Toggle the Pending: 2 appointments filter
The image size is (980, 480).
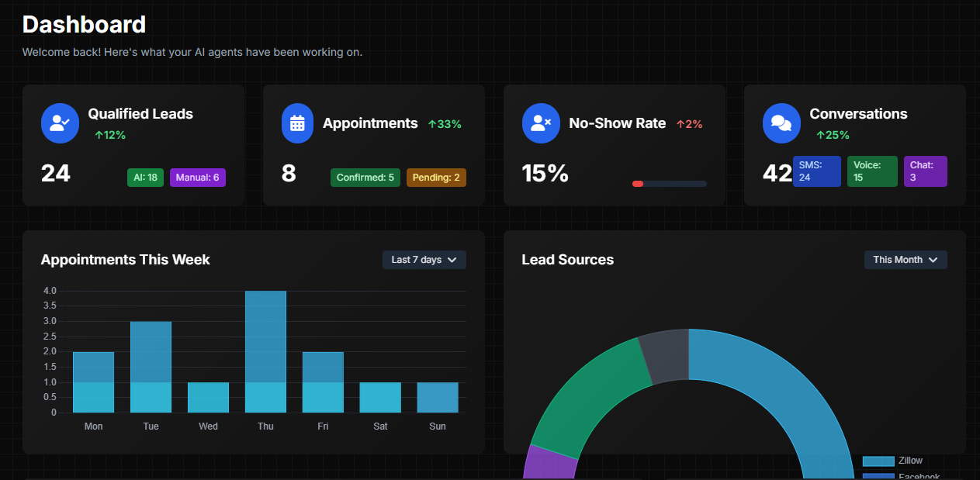point(436,177)
